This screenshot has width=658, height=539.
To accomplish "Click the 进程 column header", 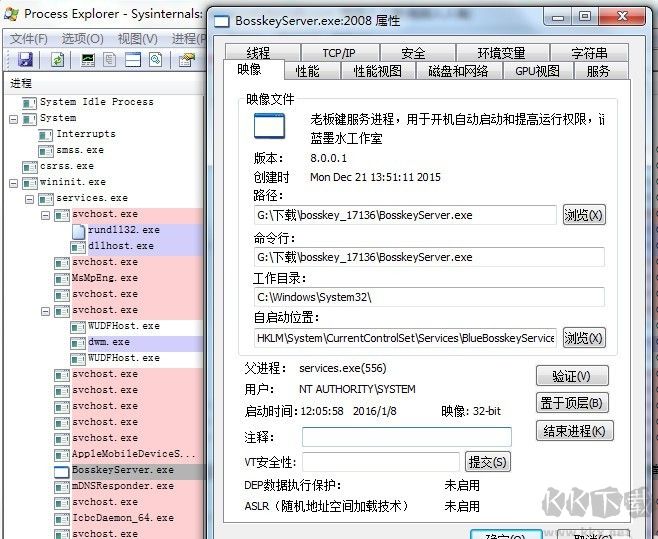I will (x=105, y=83).
